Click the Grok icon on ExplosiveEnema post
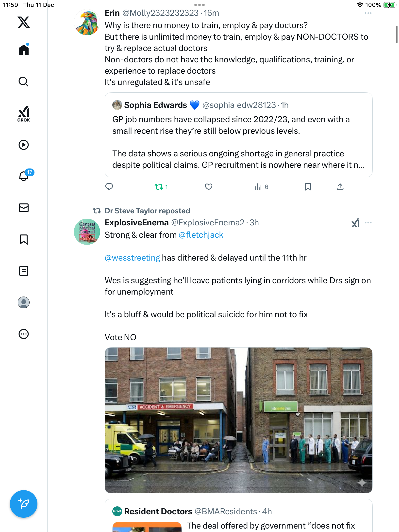 (355, 223)
